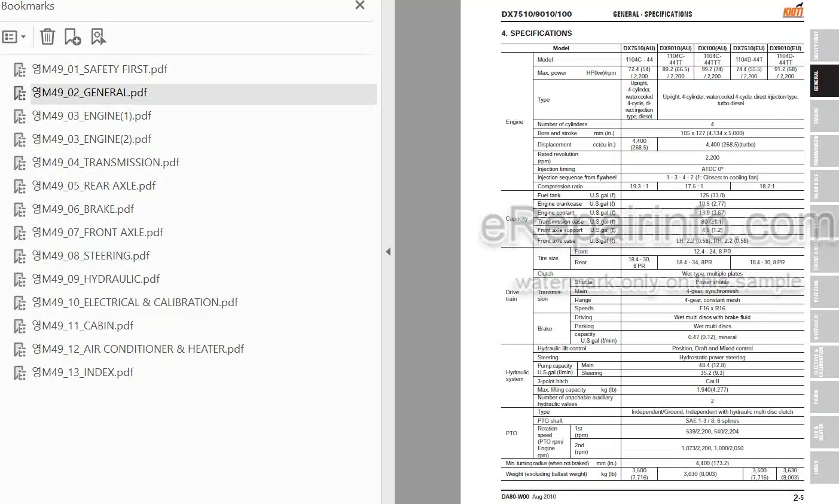
Task: Select the STEERING side tab on the page
Action: 824,292
